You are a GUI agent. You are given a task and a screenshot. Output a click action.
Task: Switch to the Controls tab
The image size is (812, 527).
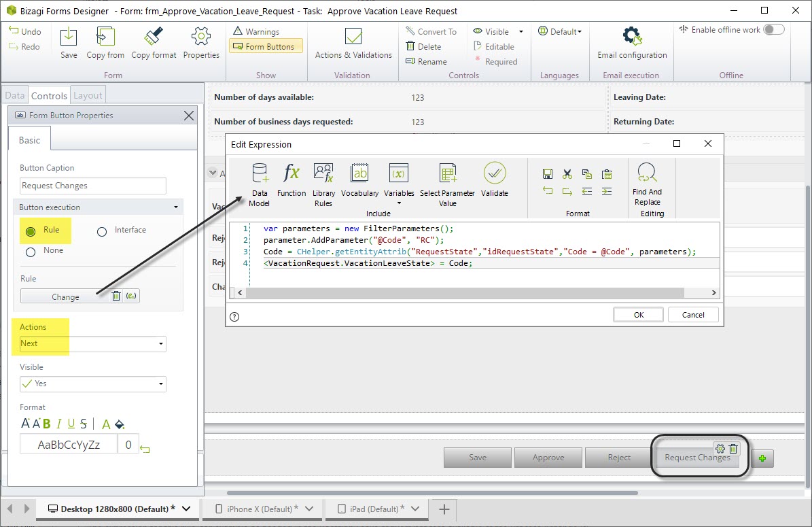49,95
